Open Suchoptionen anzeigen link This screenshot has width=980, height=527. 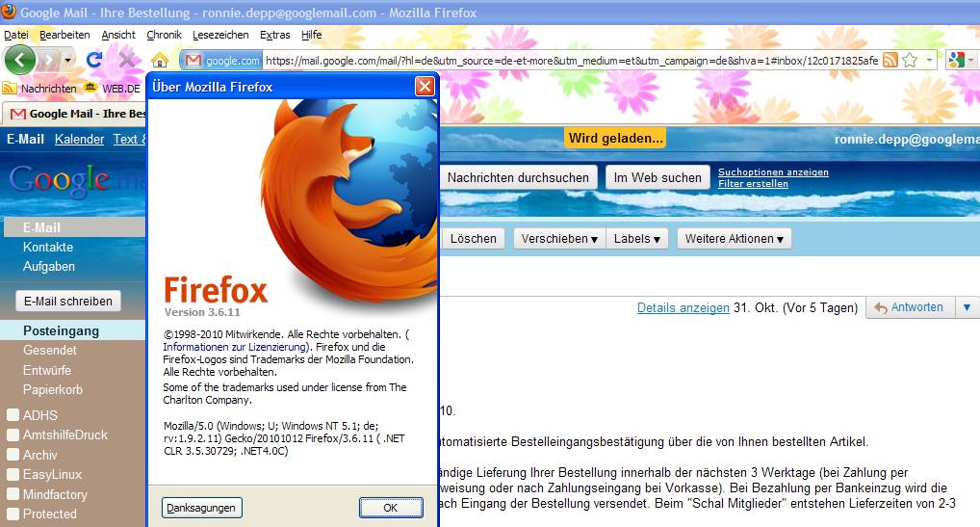[x=773, y=171]
